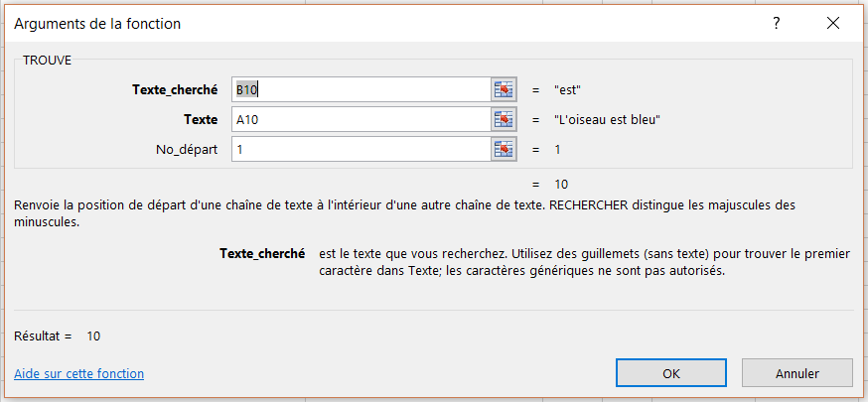Viewport: 868px width, 402px height.
Task: Confirm the function with OK
Action: click(671, 373)
